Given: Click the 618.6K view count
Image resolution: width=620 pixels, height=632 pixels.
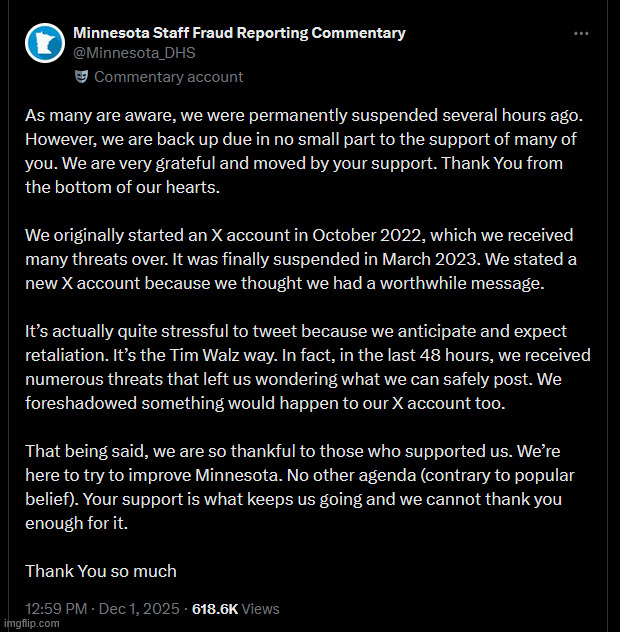Looking at the screenshot, I should tap(214, 608).
